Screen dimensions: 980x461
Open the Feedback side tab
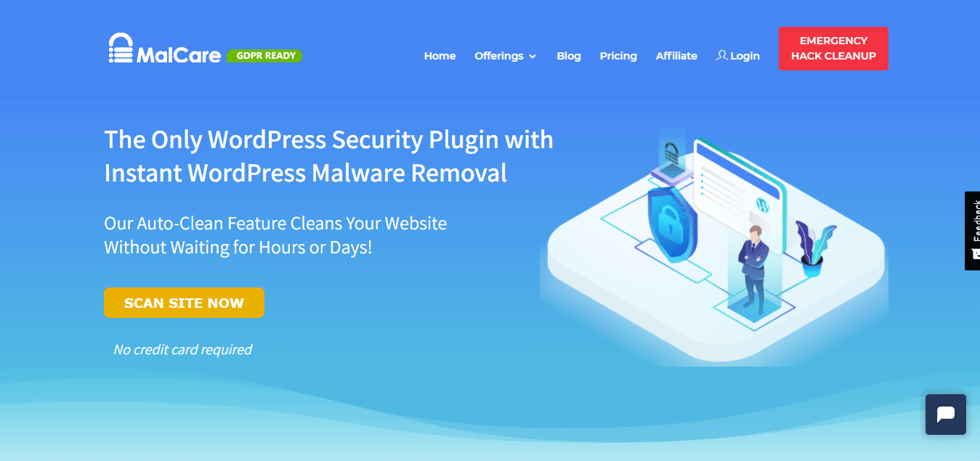[972, 231]
